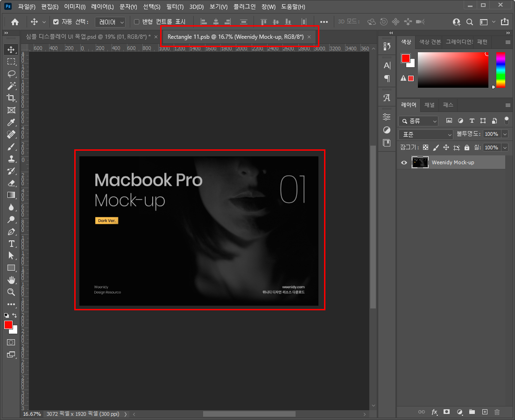Turn layer filtering on or off
Viewport: 515px width, 420px height.
(x=507, y=120)
